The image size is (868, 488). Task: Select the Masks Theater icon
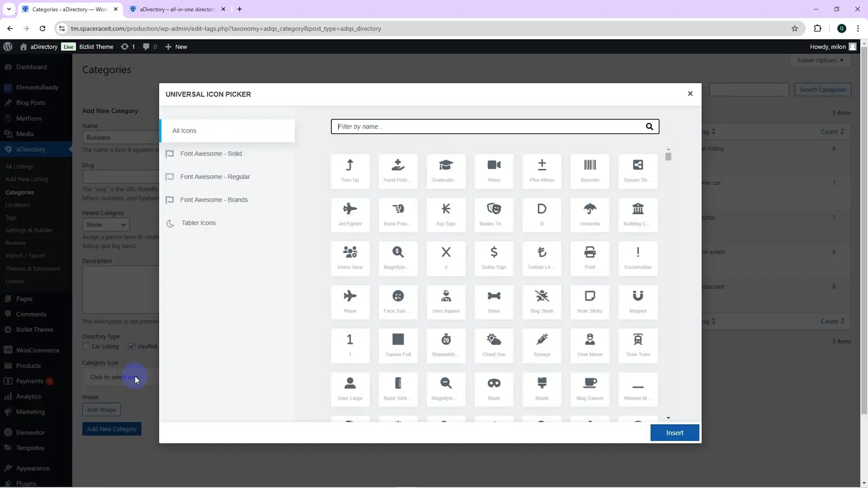494,215
